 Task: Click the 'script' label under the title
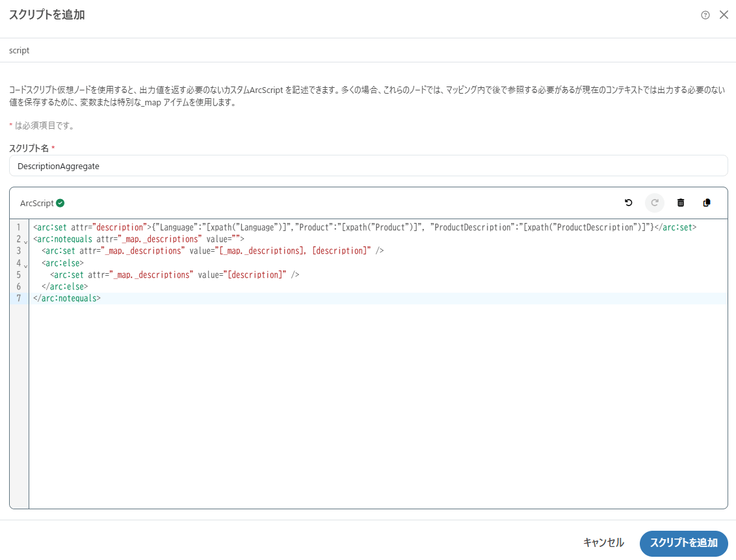click(x=20, y=50)
